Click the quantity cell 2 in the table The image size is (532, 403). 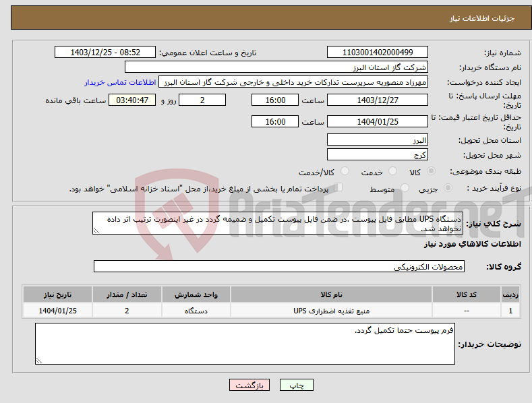(127, 311)
